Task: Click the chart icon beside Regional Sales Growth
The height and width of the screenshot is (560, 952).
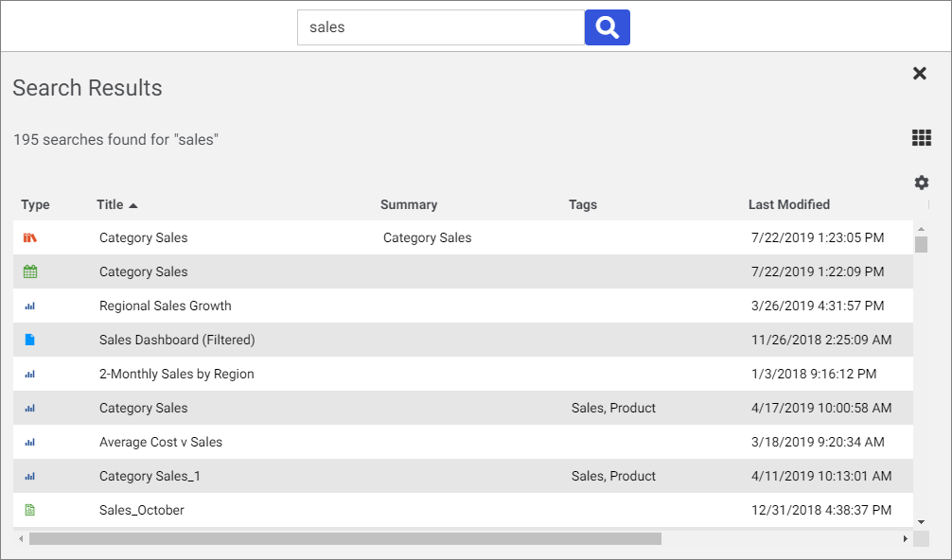Action: pos(30,306)
